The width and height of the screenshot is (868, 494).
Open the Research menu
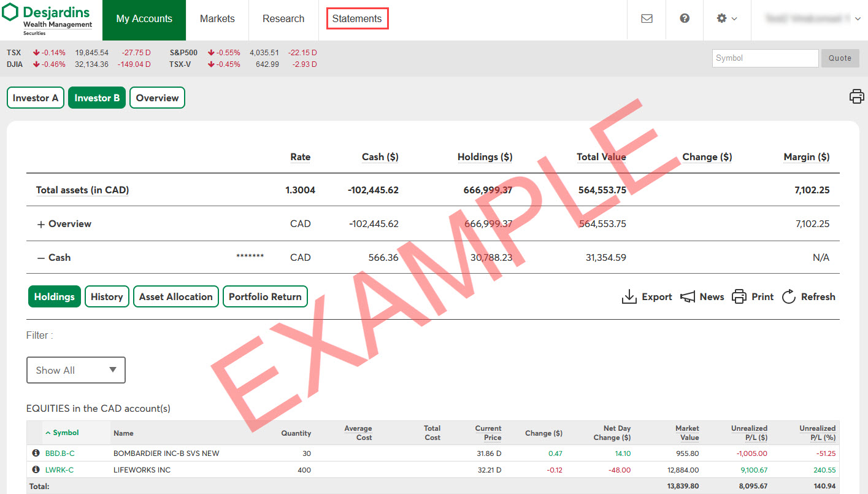tap(283, 19)
